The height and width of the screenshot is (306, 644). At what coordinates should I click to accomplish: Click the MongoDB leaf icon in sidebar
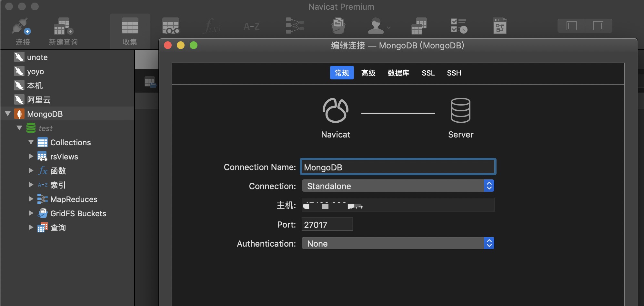(19, 114)
